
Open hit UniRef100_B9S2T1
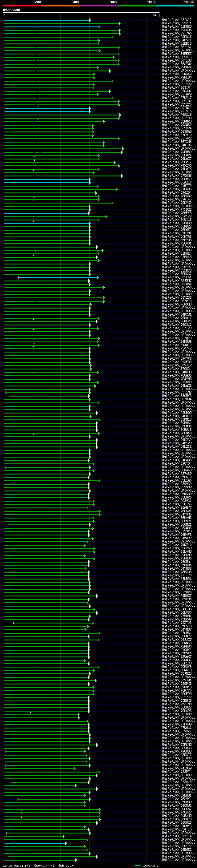point(177,23)
